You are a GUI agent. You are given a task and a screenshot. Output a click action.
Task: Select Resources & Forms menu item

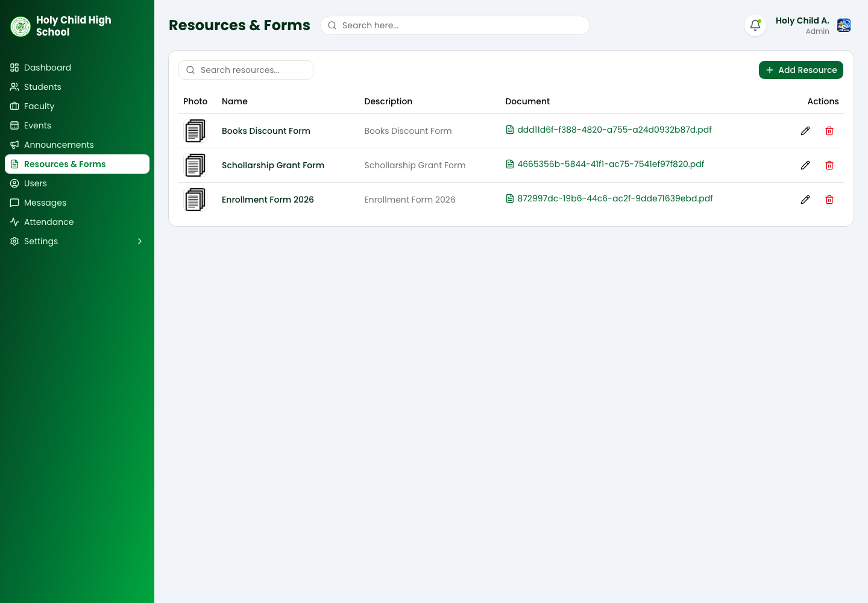click(77, 164)
